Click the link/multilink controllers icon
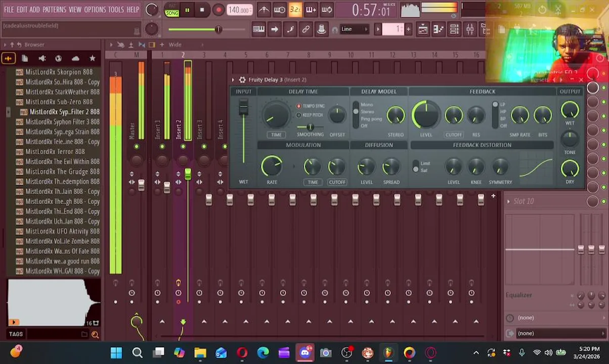This screenshot has height=364, width=609. (x=306, y=29)
